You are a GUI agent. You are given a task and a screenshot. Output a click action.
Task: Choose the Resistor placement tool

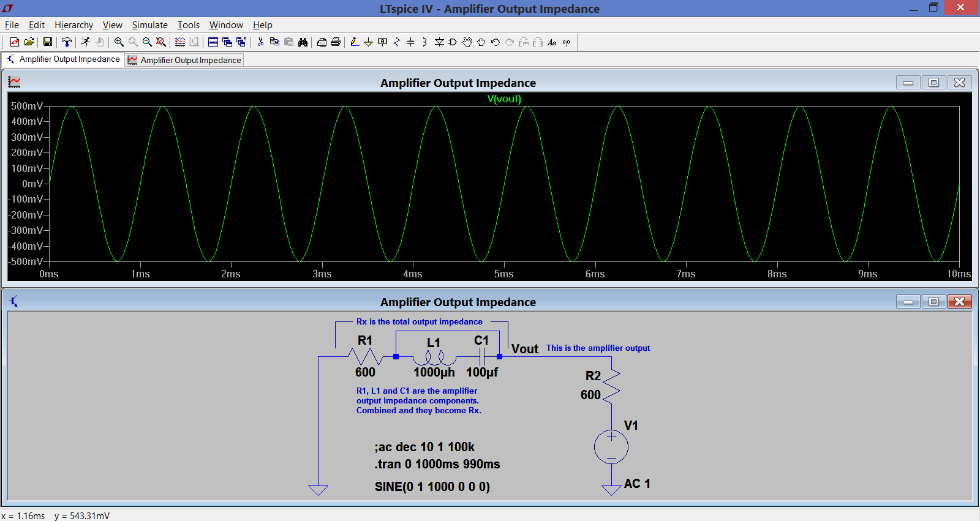(x=397, y=42)
